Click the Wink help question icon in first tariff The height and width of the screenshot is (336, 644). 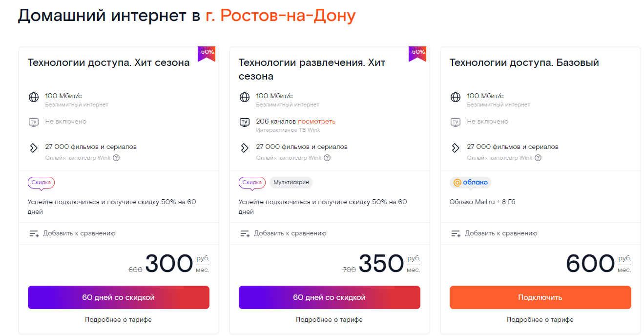point(116,158)
